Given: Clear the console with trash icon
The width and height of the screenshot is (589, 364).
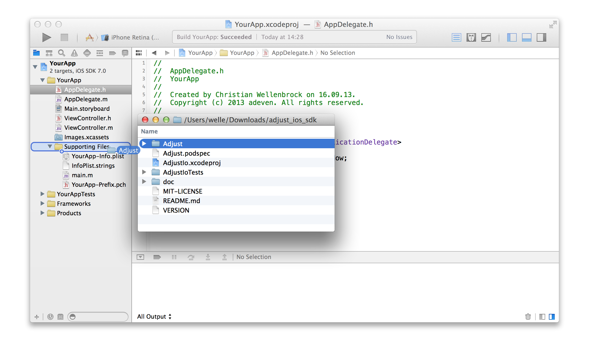Looking at the screenshot, I should [x=528, y=317].
